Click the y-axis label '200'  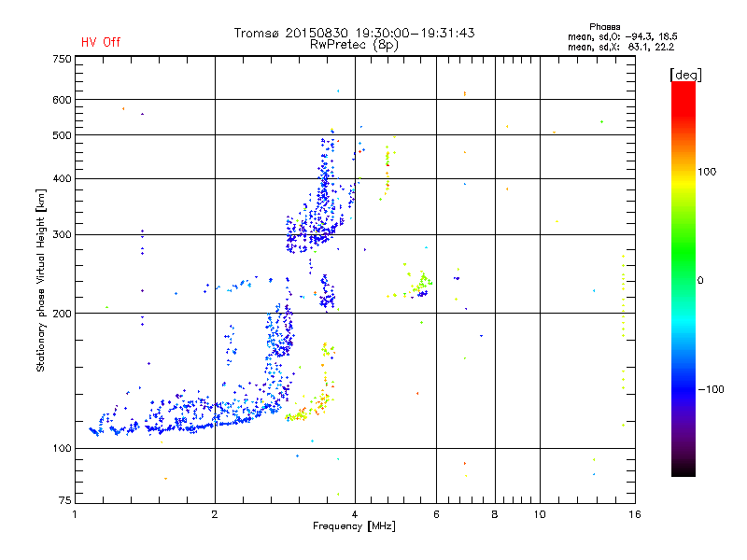(x=62, y=314)
